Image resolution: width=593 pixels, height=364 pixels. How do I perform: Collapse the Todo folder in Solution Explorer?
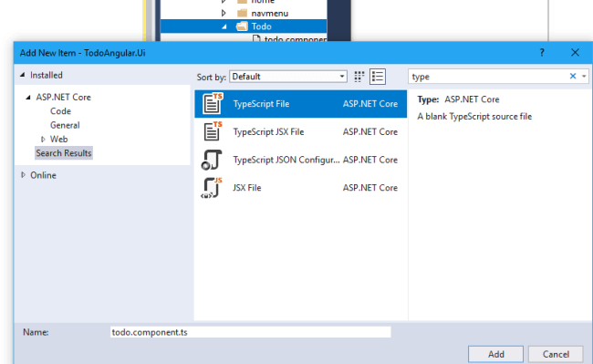click(224, 26)
